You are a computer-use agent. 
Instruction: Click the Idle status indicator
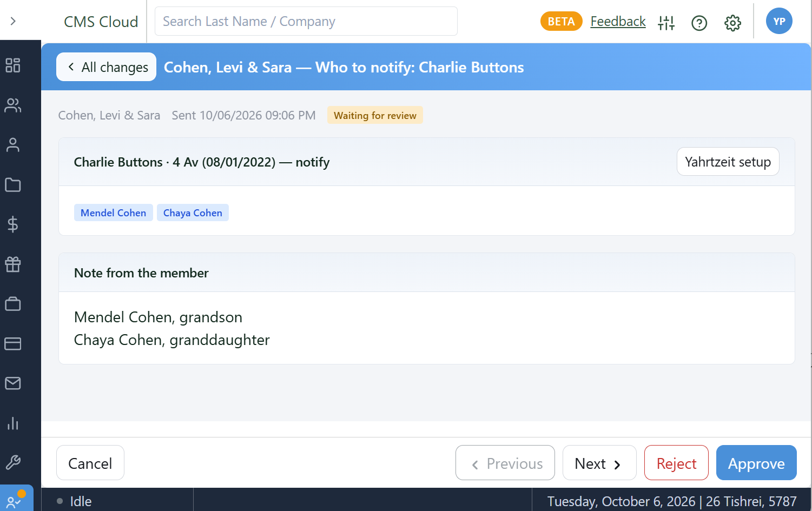(x=75, y=501)
